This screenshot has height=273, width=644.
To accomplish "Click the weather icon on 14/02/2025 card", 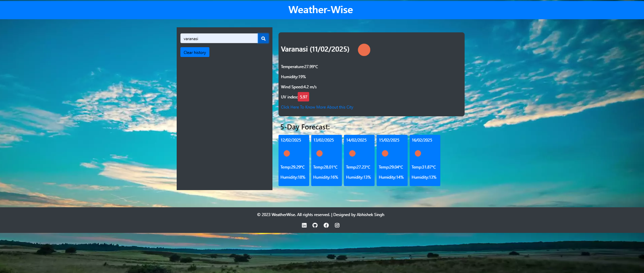I will tap(352, 153).
